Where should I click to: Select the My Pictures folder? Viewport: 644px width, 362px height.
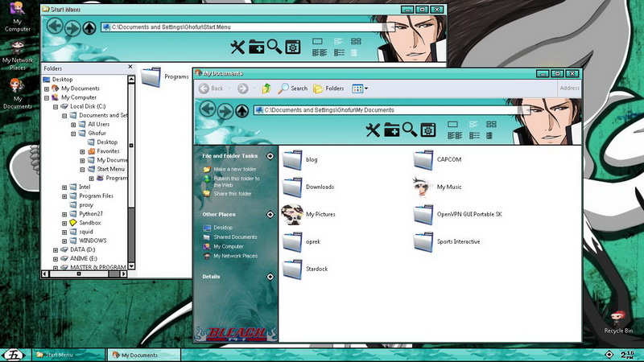pos(308,214)
